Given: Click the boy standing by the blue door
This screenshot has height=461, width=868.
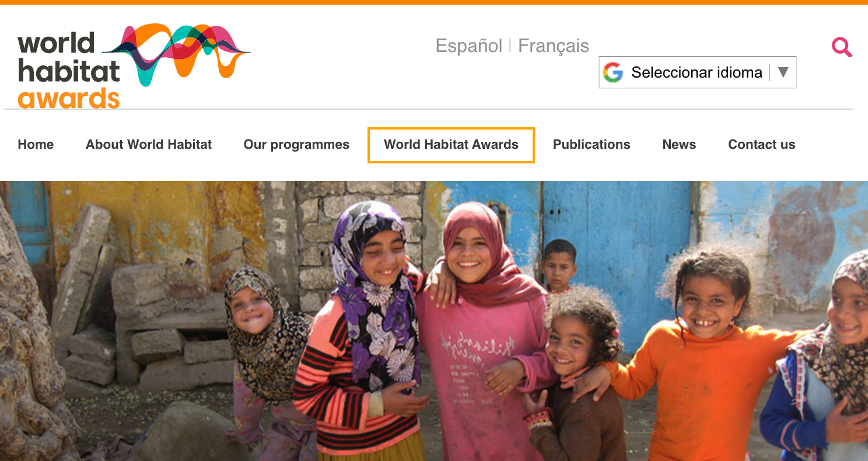Looking at the screenshot, I should coord(559,266).
